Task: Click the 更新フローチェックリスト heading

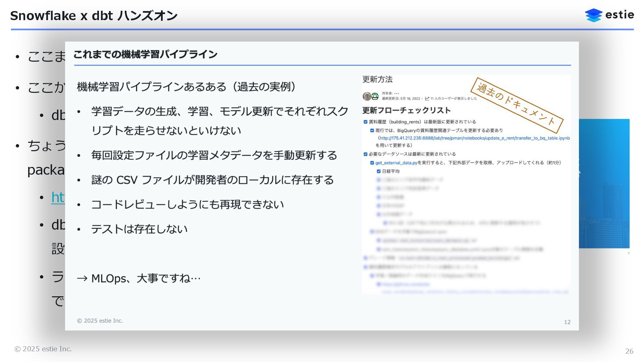Action: 406,110
